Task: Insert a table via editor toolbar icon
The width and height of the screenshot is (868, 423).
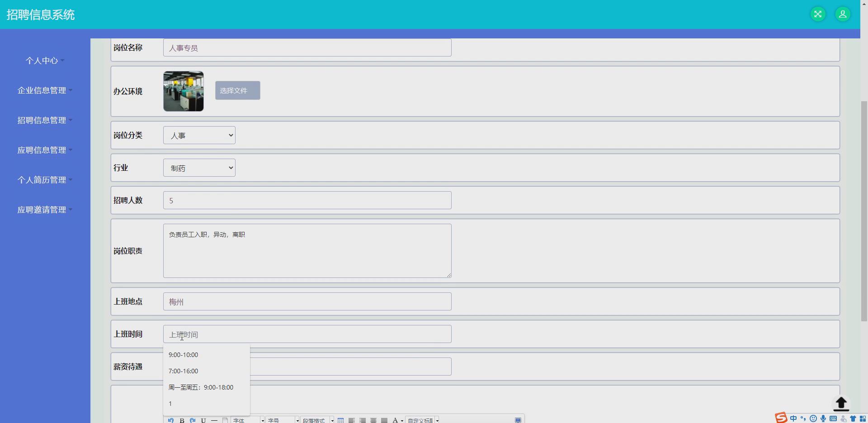Action: point(341,420)
